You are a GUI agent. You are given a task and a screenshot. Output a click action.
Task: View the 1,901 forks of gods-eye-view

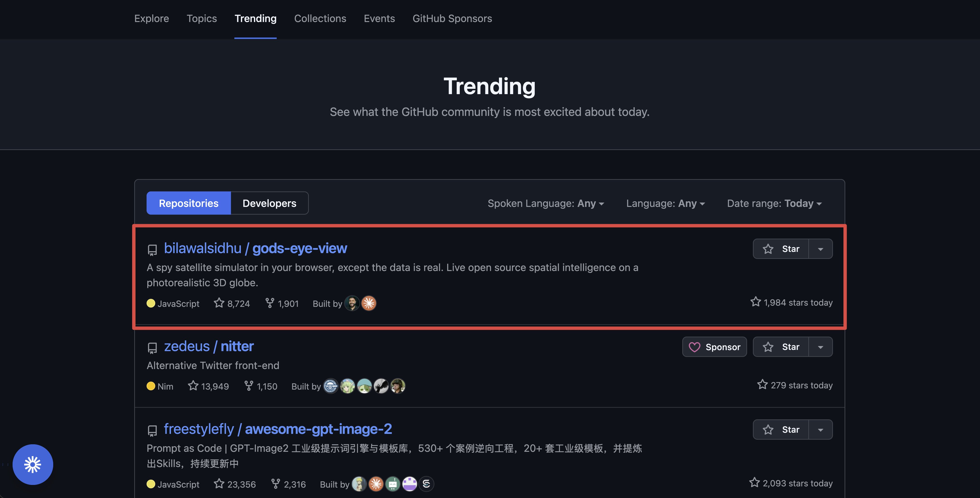click(282, 303)
